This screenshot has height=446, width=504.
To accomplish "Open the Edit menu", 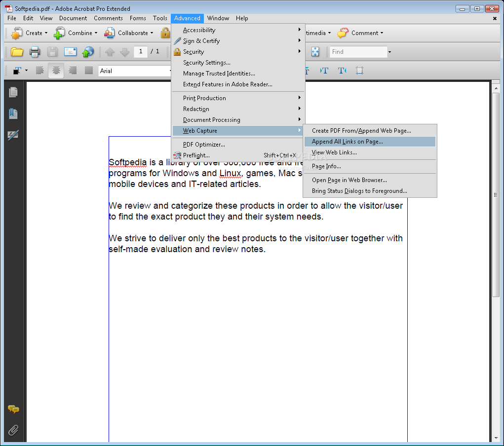I will [28, 18].
